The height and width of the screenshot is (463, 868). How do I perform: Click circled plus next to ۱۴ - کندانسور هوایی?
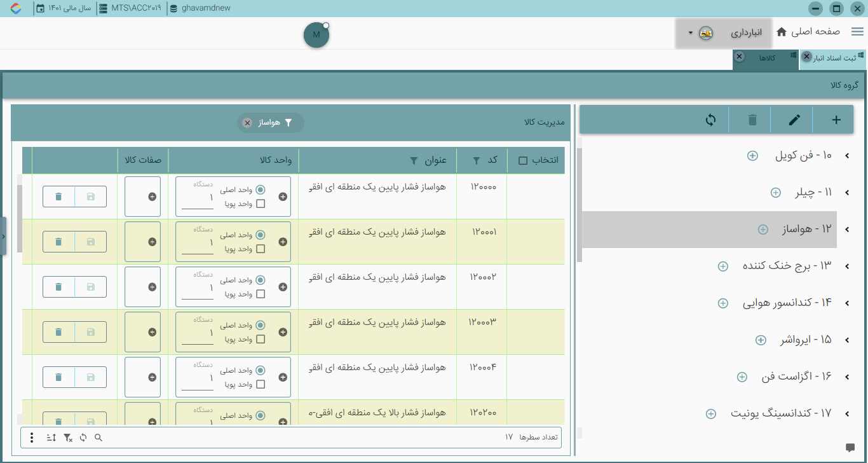(722, 303)
